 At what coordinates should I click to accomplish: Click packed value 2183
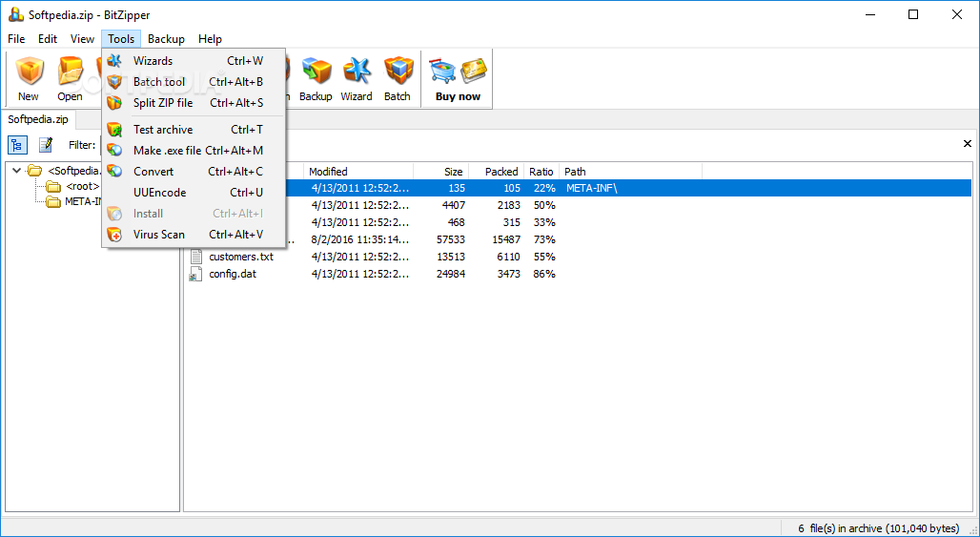[507, 205]
